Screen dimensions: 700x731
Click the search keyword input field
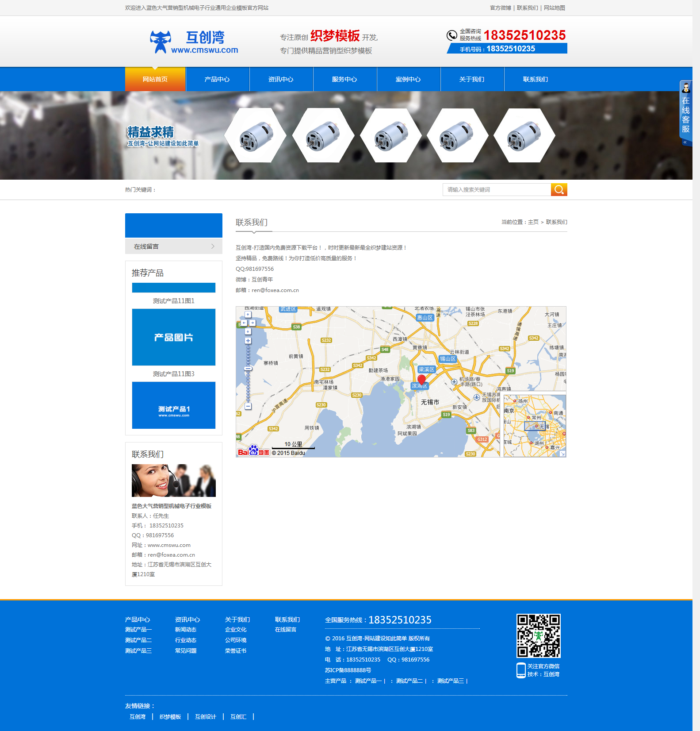[497, 189]
